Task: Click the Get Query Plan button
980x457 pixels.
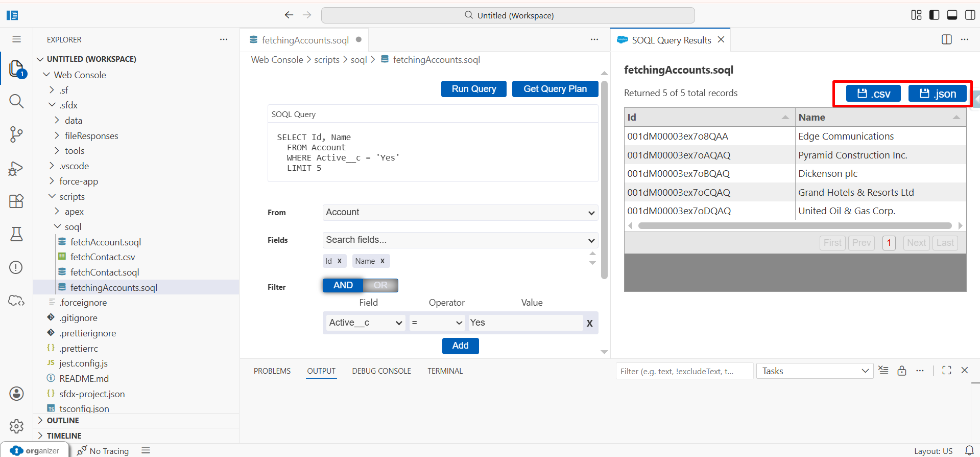Action: point(555,88)
